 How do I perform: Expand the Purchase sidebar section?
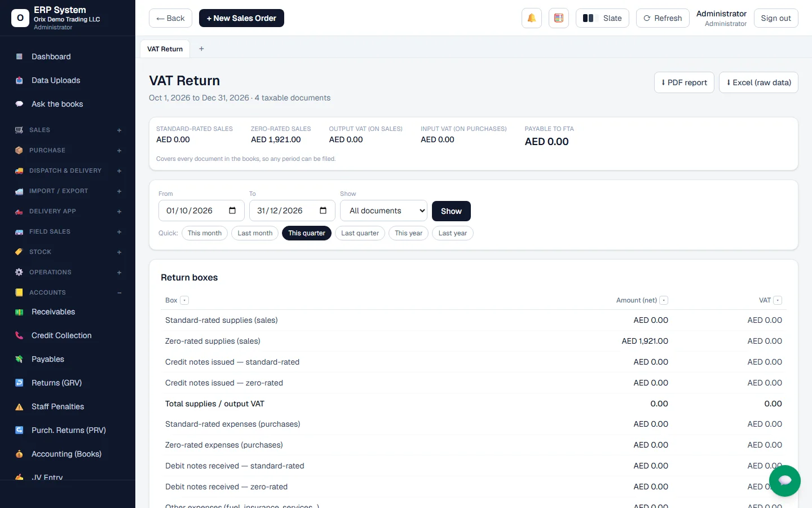point(119,151)
